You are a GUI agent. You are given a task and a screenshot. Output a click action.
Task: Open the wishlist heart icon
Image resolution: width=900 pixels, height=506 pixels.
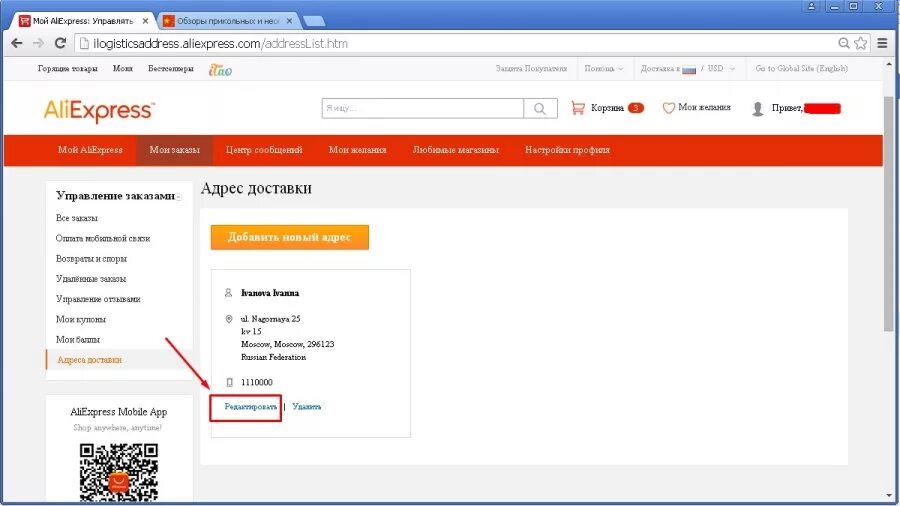pos(668,108)
